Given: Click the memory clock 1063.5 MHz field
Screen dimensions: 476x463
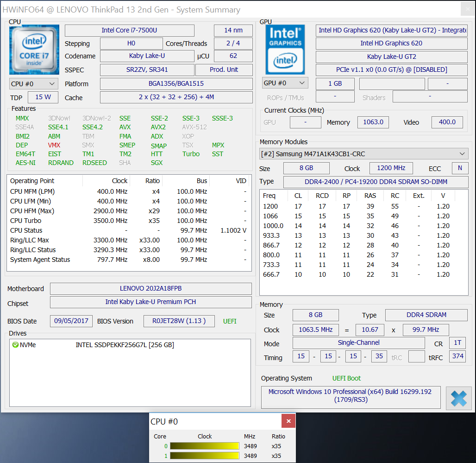Looking at the screenshot, I should [316, 330].
